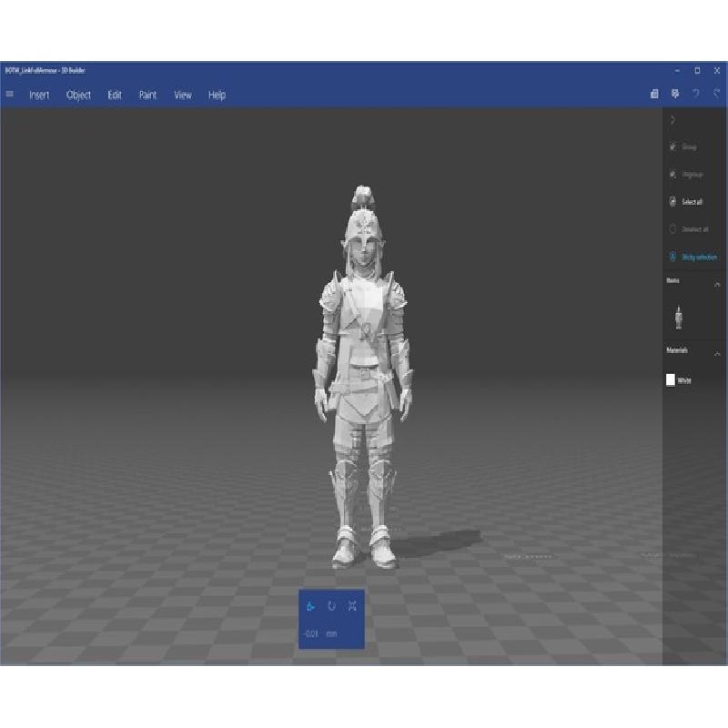The image size is (728, 728).
Task: Open the Paint menu
Action: pyautogui.click(x=147, y=95)
